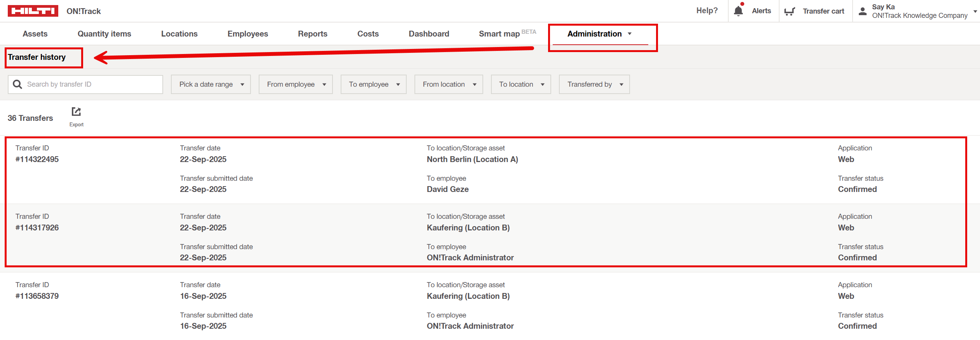
Task: Open the To location filter
Action: point(521,84)
